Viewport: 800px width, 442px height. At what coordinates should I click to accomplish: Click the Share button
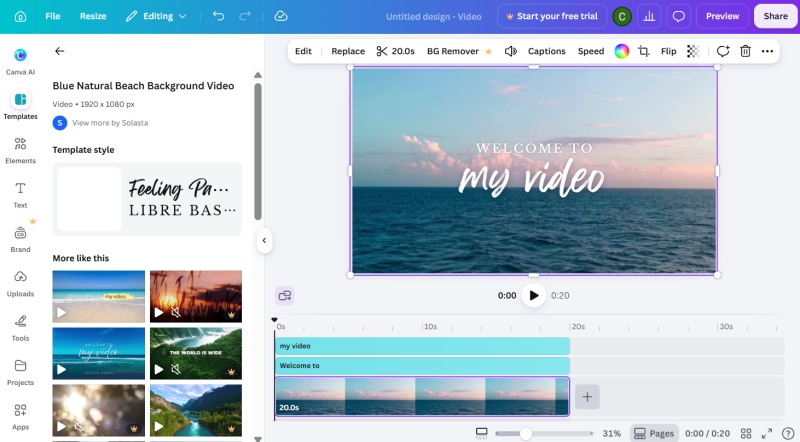coord(776,16)
